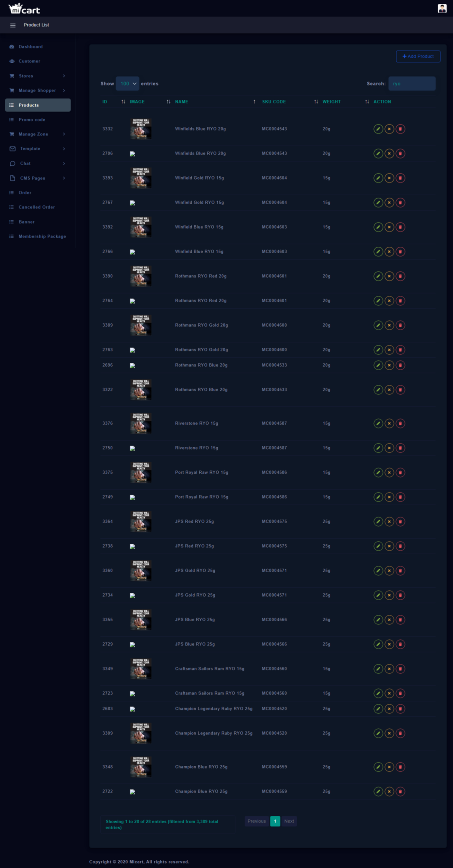Edit product 2683 Champion Legendary Ruby
This screenshot has height=868, width=453.
click(378, 708)
